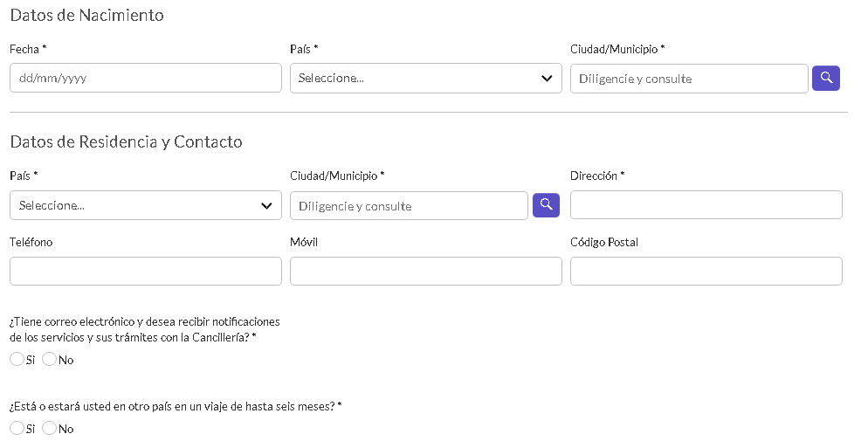Click the Datos de Residencia y Contacto heading
868x441 pixels.
tap(127, 141)
